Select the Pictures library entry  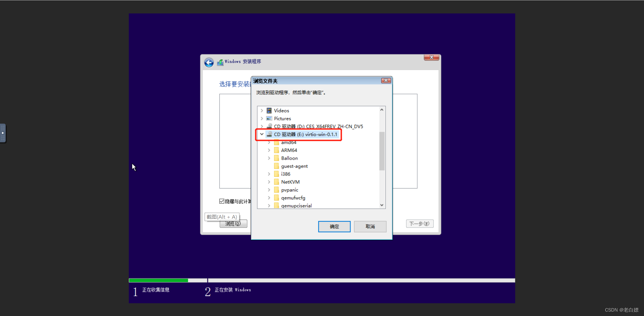[282, 118]
